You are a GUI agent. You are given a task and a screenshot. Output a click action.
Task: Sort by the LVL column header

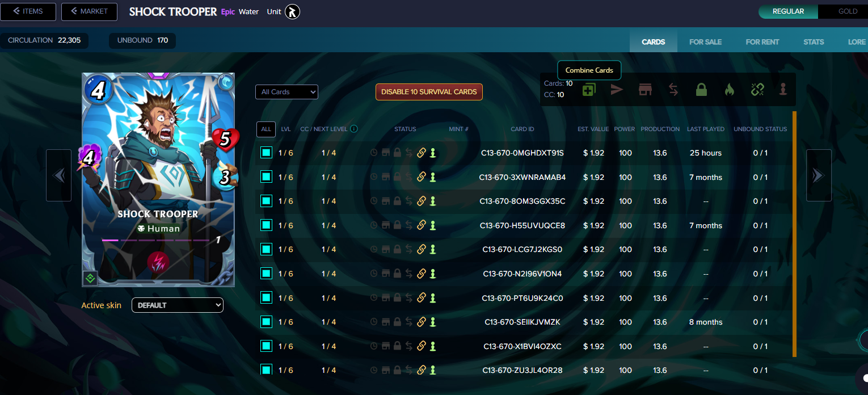point(286,129)
